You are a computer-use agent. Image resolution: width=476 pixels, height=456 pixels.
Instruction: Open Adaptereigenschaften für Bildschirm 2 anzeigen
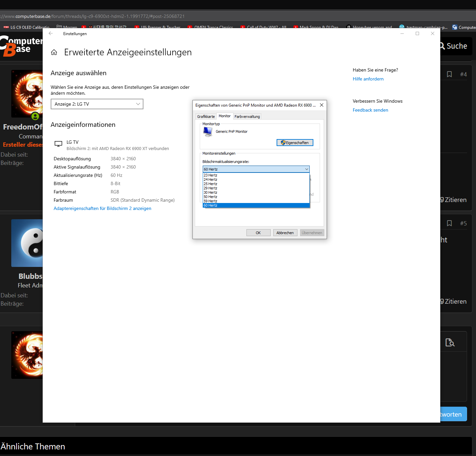(102, 208)
